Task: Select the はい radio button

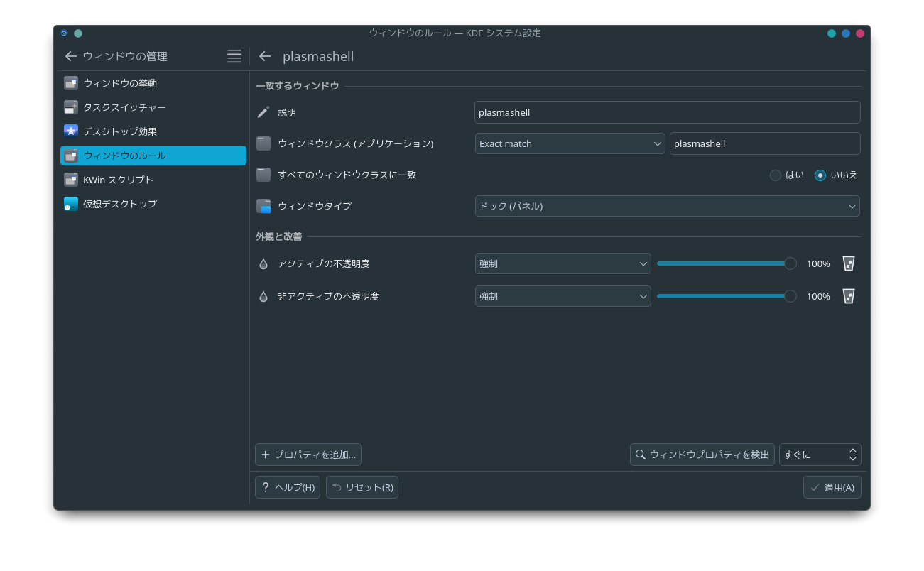Action: [776, 175]
